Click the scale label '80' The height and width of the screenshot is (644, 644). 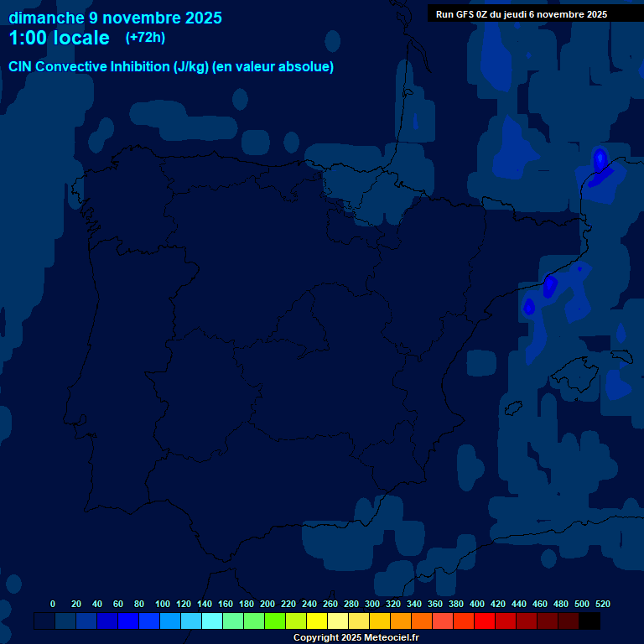point(139,604)
